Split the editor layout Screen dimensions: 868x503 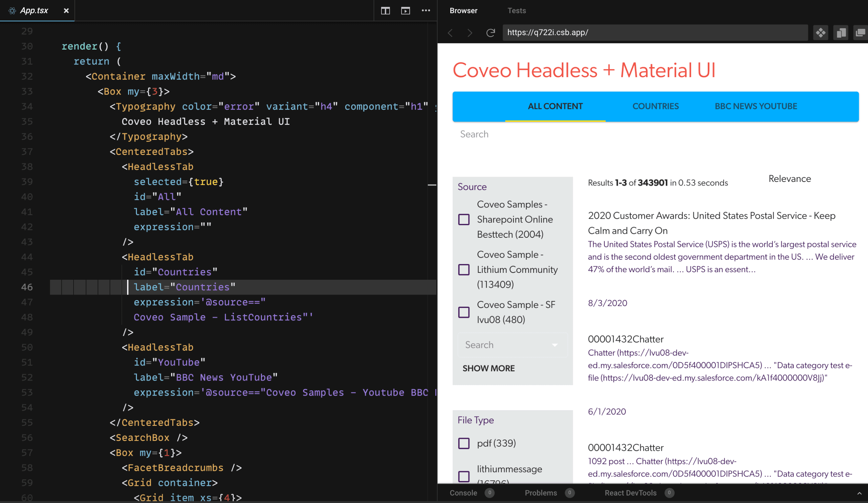(x=385, y=11)
